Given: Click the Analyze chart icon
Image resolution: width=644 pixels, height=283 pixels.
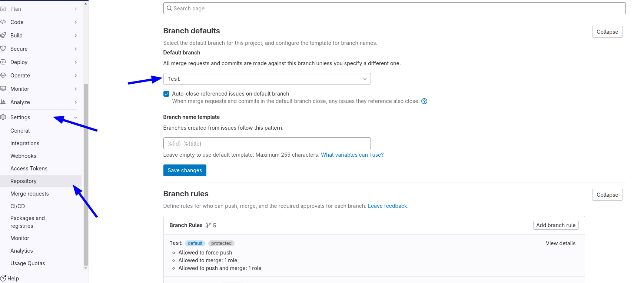Looking at the screenshot, I should 3,102.
